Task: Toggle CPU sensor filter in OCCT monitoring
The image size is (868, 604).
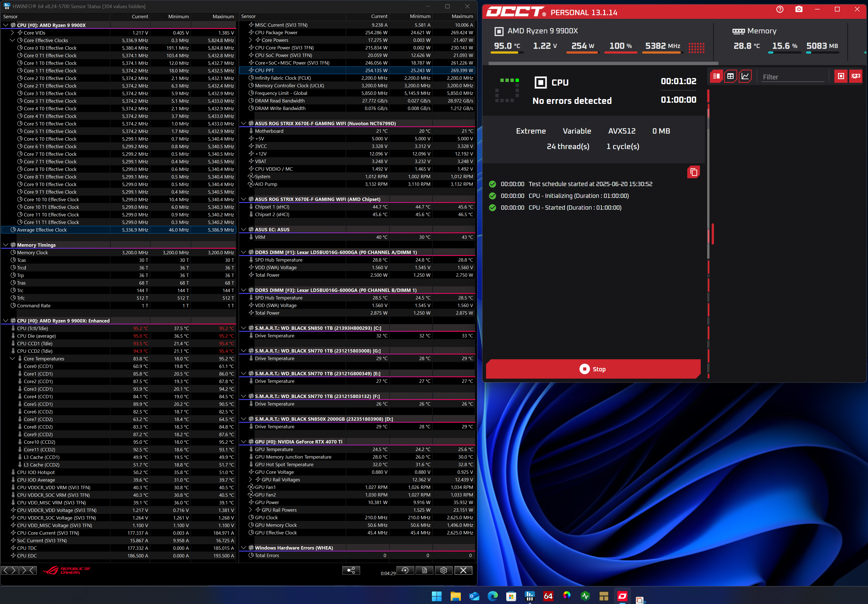Action: (841, 76)
